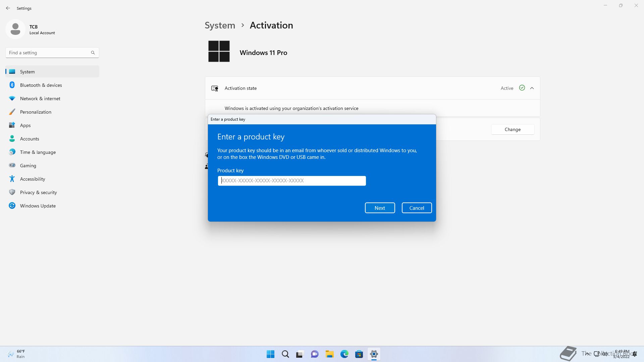Open Apps settings
This screenshot has width=644, height=362.
[x=52, y=125]
